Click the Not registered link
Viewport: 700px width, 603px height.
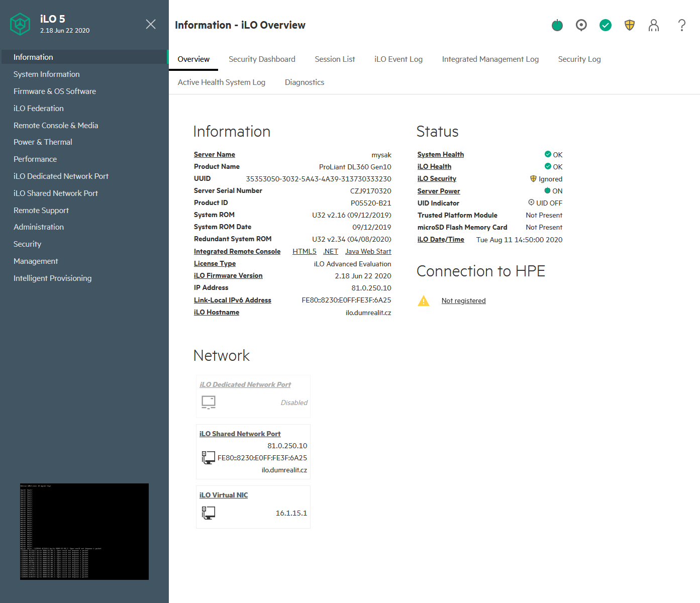(x=463, y=301)
